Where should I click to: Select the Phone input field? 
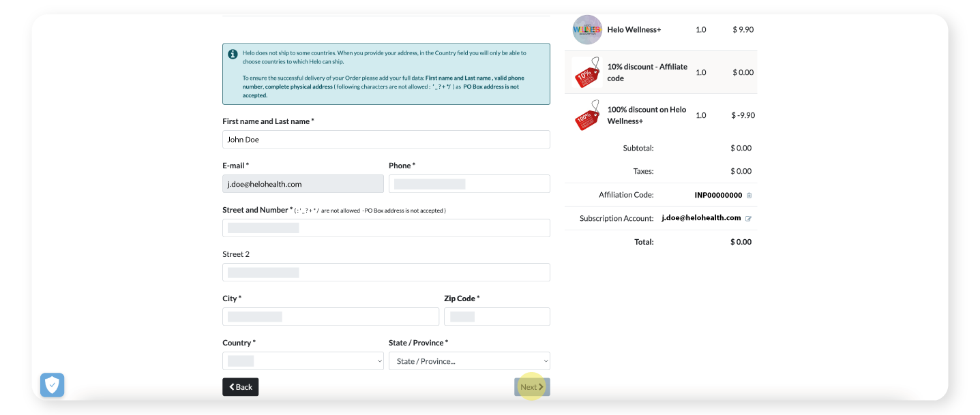(469, 184)
